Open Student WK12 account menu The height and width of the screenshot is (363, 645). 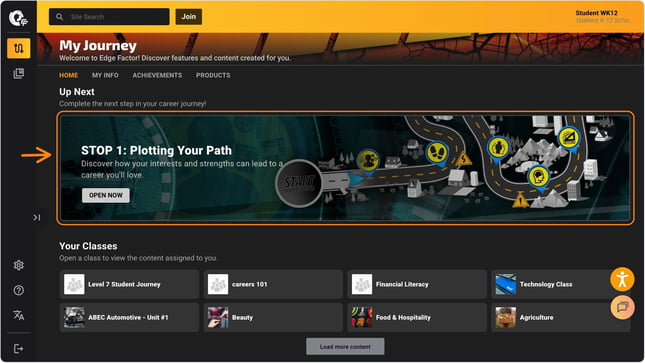602,16
